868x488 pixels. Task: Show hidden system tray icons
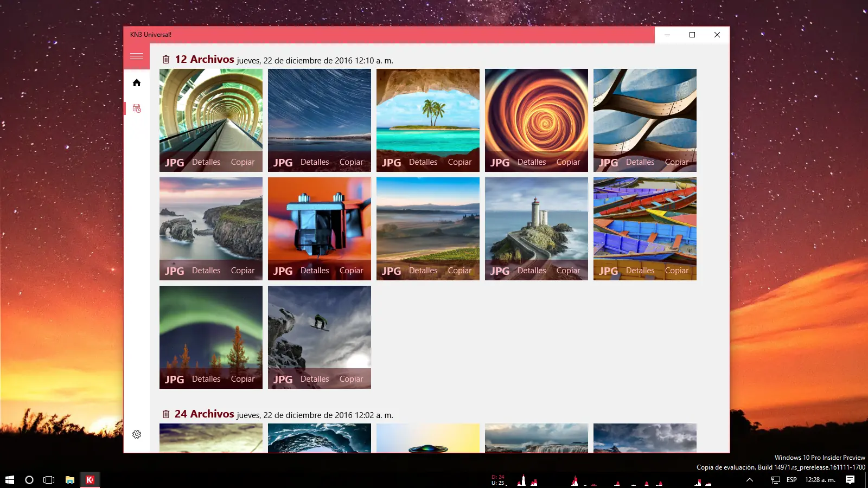(x=750, y=480)
